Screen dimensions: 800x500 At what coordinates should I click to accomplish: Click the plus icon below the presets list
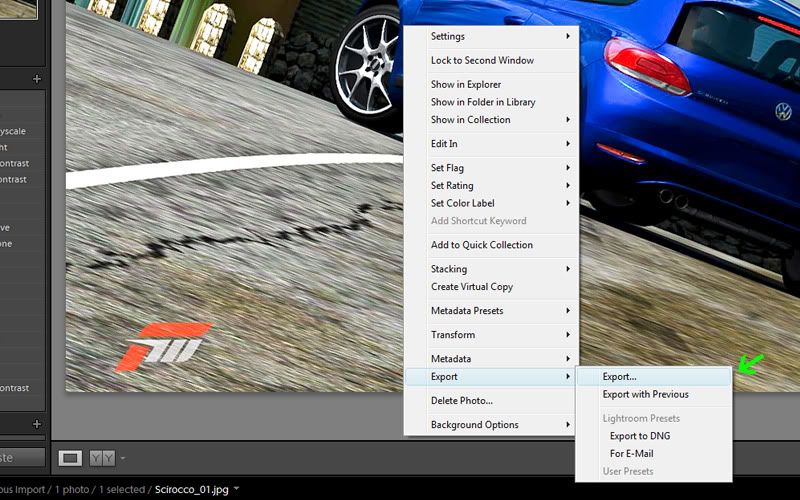37,424
